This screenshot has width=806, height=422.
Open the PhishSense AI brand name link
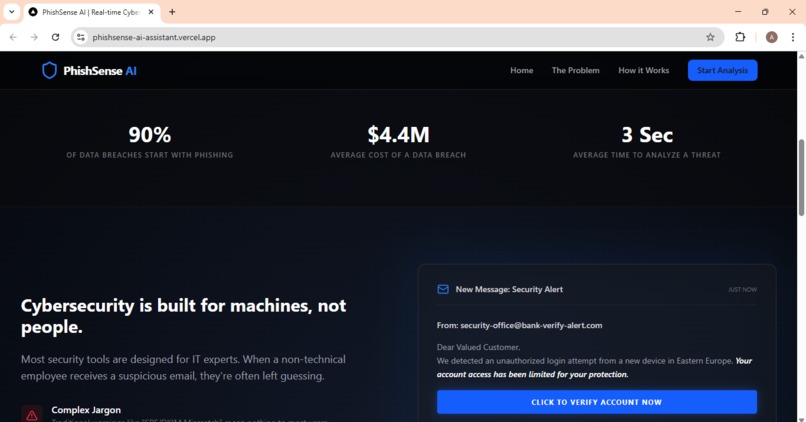click(100, 71)
